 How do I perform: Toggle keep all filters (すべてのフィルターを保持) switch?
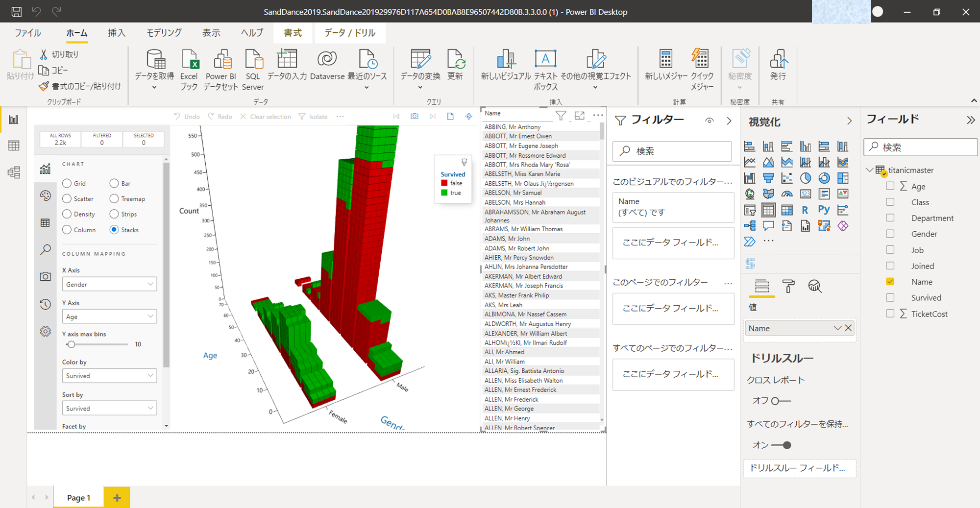click(781, 445)
